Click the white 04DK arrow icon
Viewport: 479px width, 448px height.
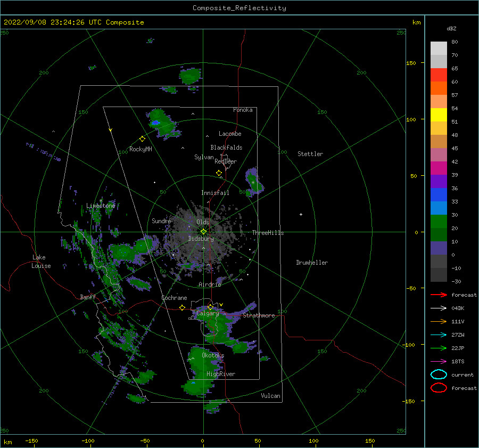click(439, 308)
